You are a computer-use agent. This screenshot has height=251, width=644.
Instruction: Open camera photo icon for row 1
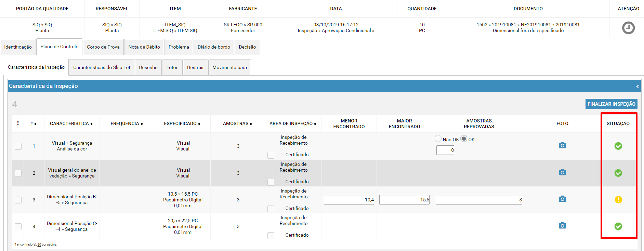coord(562,145)
